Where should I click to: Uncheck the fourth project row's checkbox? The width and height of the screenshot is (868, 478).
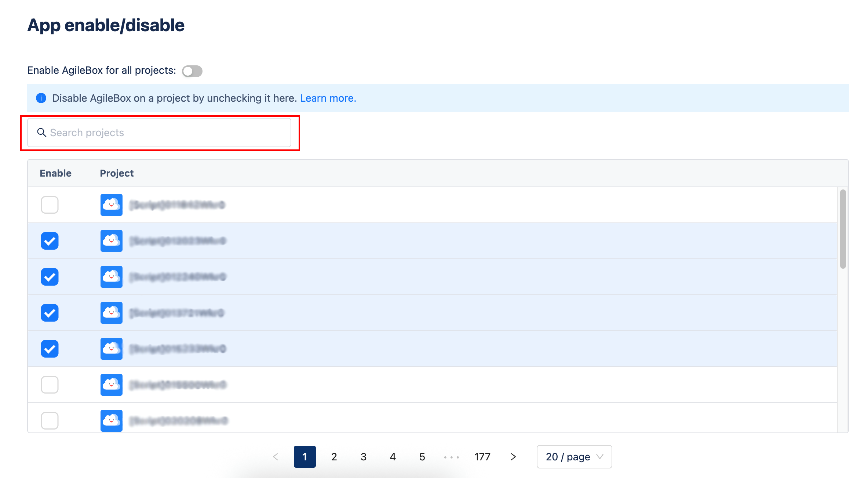(50, 312)
